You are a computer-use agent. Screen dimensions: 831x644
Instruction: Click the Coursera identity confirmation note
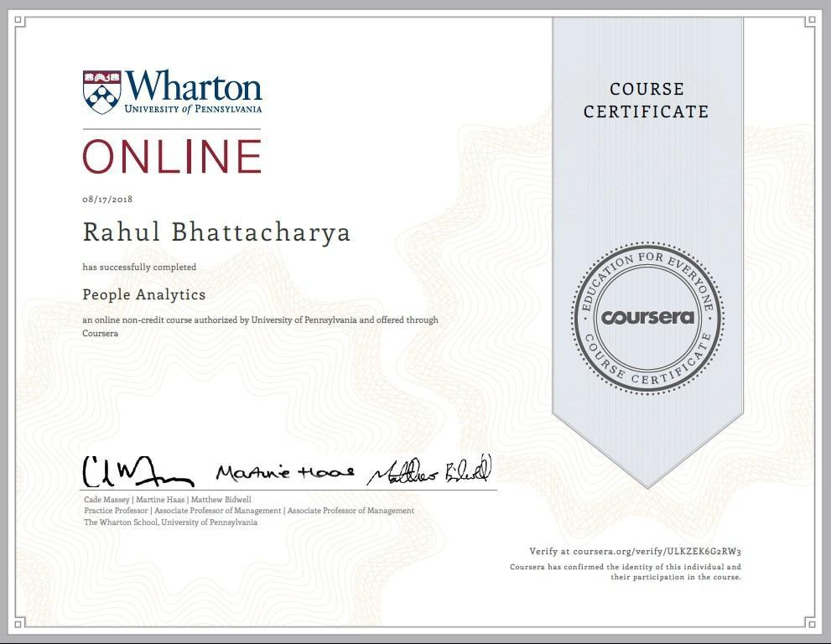tap(626, 572)
